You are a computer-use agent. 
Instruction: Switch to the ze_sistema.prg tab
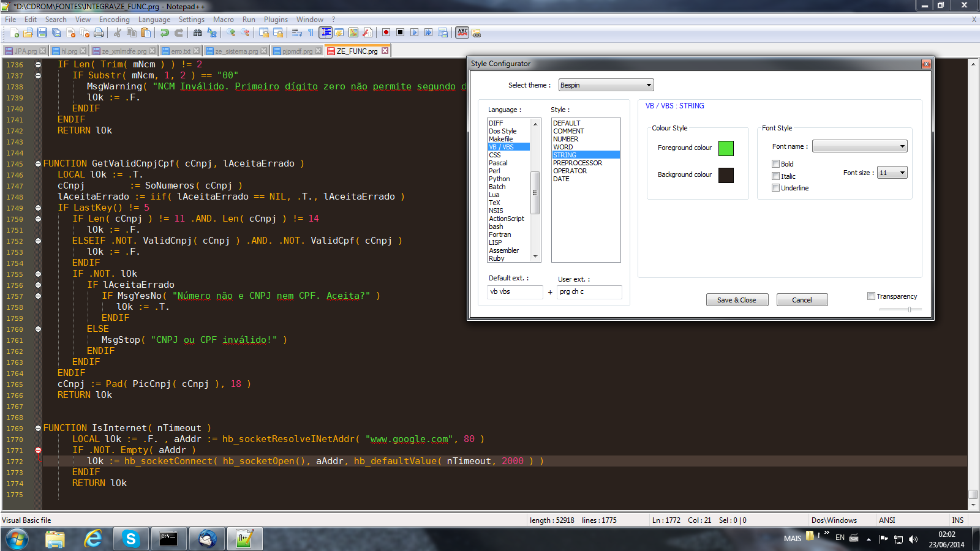pyautogui.click(x=236, y=51)
